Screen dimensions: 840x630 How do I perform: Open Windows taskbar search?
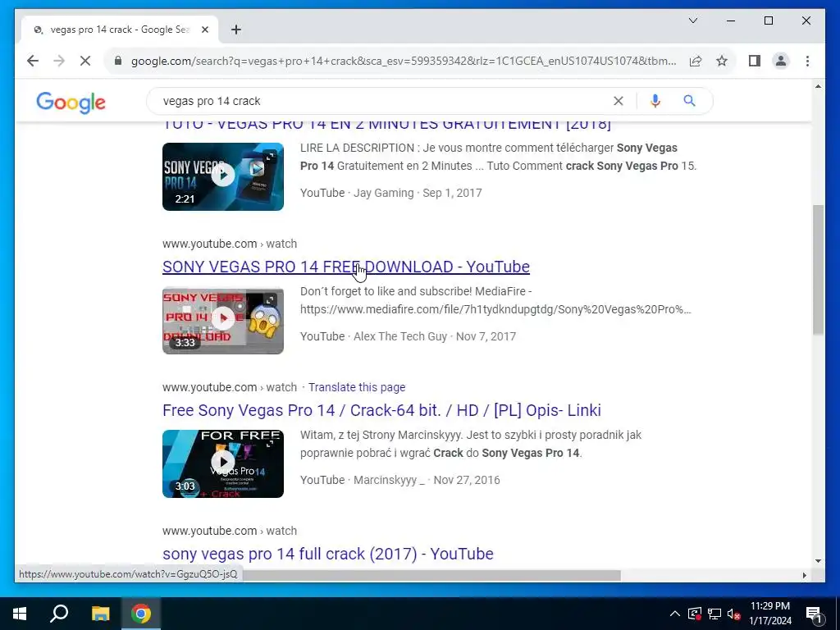pos(59,614)
